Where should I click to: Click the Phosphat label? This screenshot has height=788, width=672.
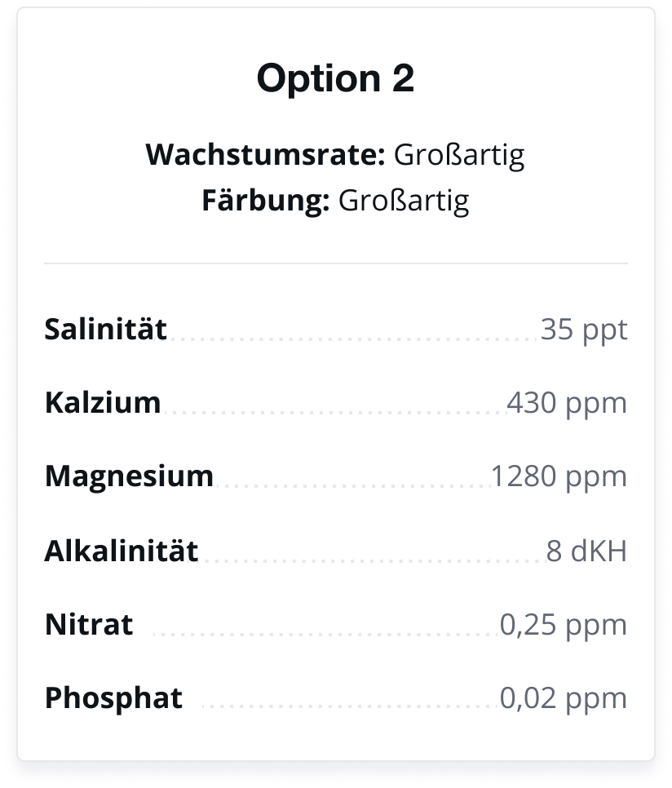[113, 698]
